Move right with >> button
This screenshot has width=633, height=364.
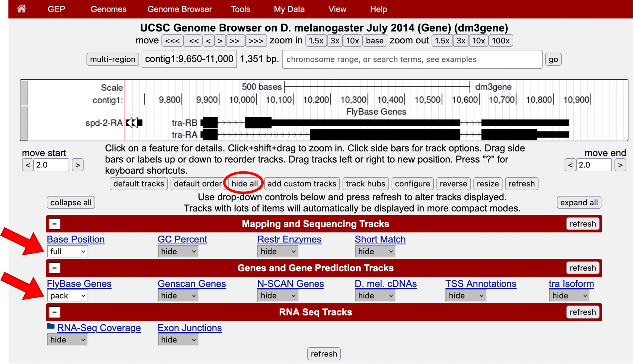pos(235,41)
